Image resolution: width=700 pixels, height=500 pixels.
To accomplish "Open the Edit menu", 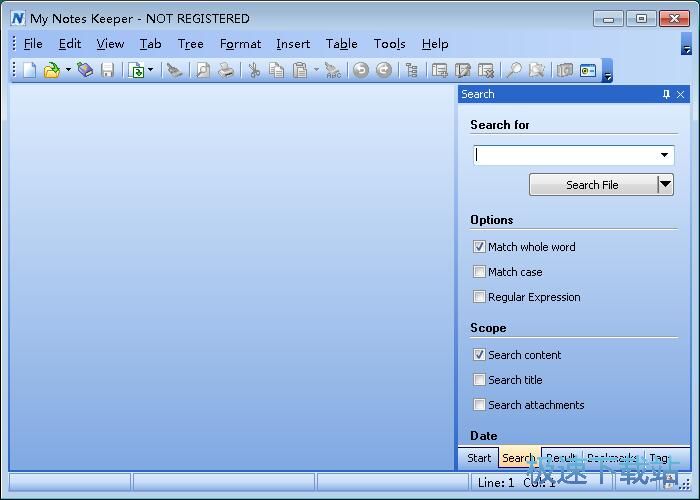I will (70, 44).
